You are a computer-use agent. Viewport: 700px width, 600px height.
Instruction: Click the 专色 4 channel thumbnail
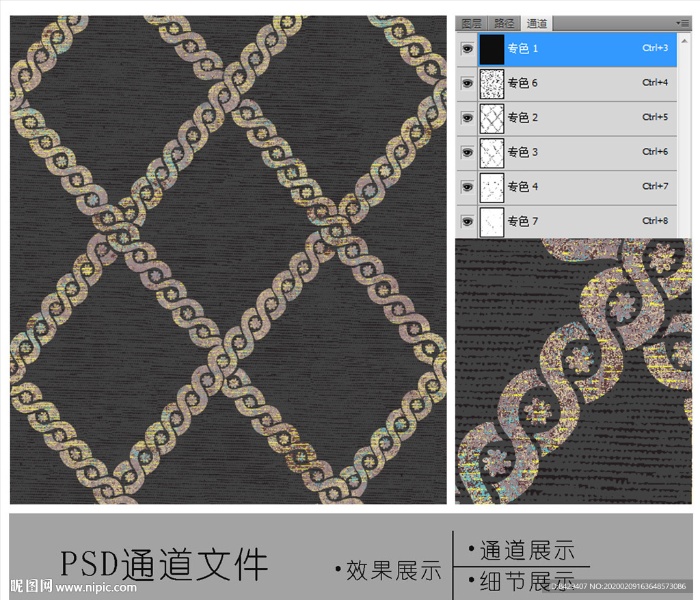point(492,187)
